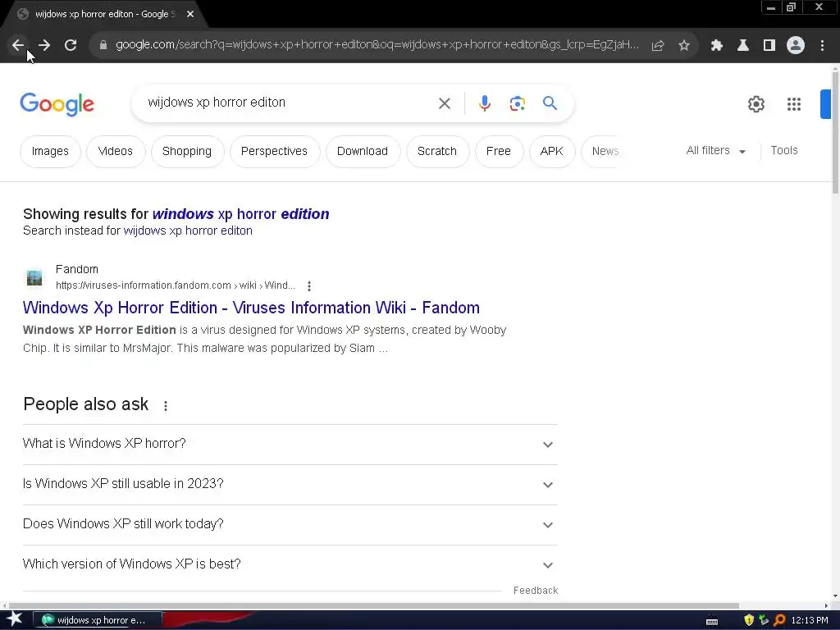Select the Scratch filter chip

(437, 152)
